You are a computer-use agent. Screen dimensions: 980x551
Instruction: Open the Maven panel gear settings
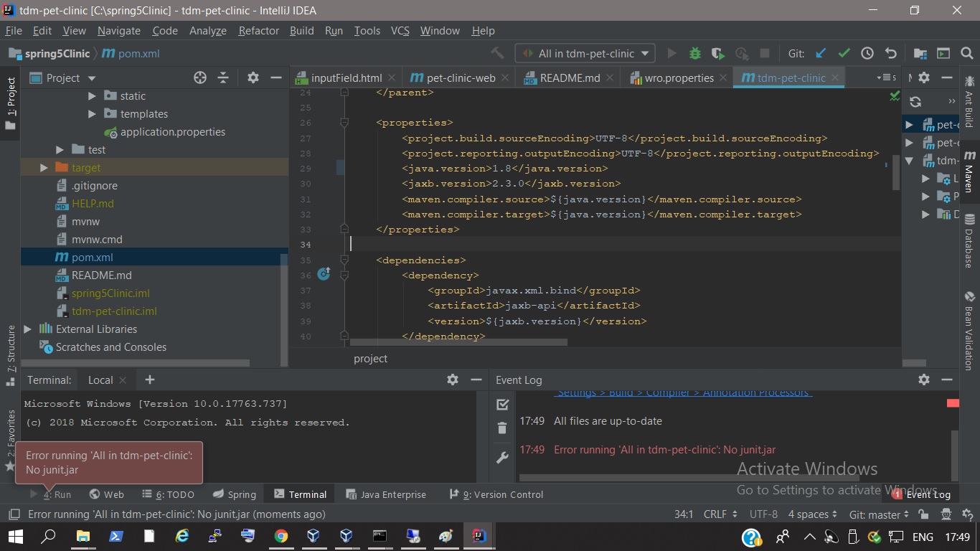coord(924,77)
